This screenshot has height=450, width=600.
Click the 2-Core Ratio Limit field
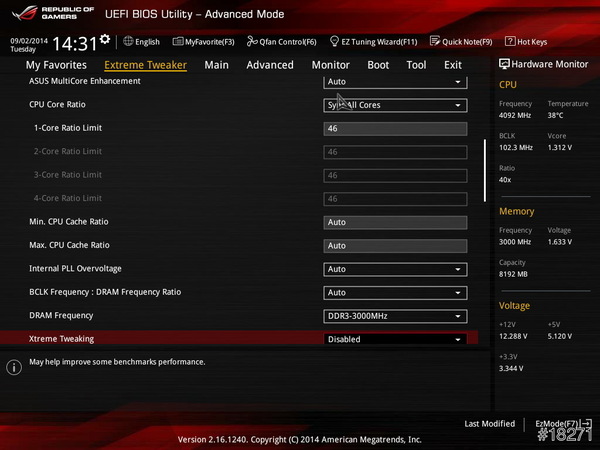tap(395, 152)
